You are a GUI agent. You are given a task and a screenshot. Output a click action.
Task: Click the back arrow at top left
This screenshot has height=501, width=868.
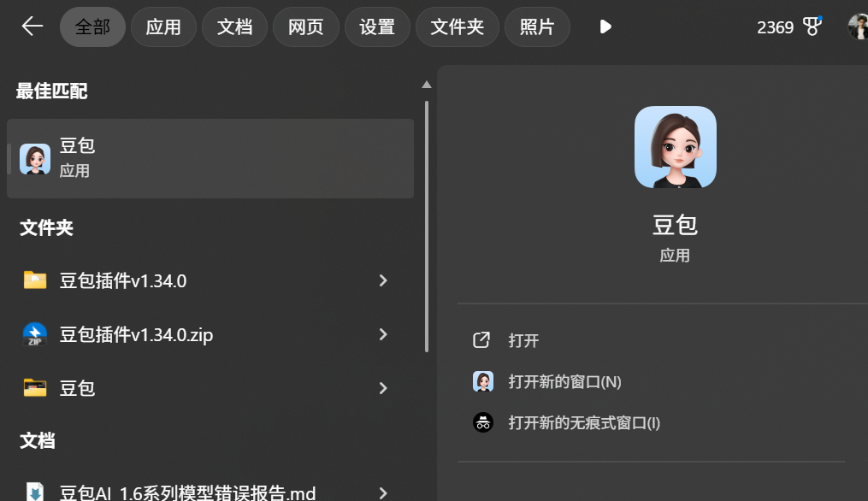click(31, 27)
